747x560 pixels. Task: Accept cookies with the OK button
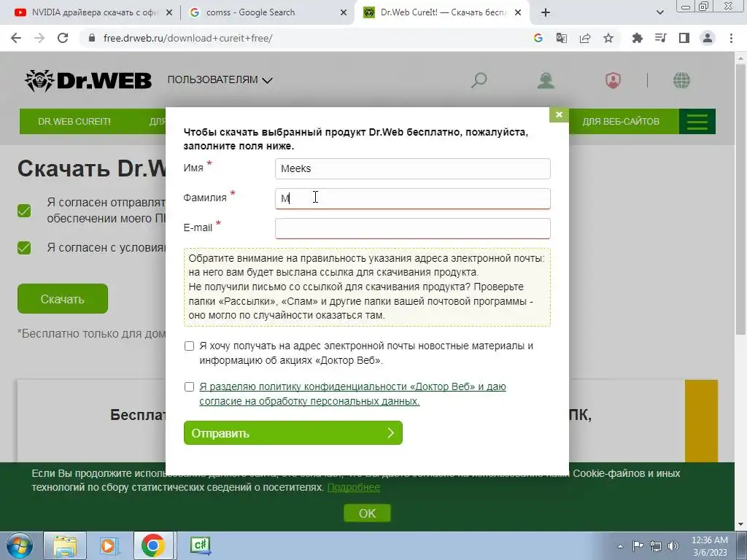[367, 513]
